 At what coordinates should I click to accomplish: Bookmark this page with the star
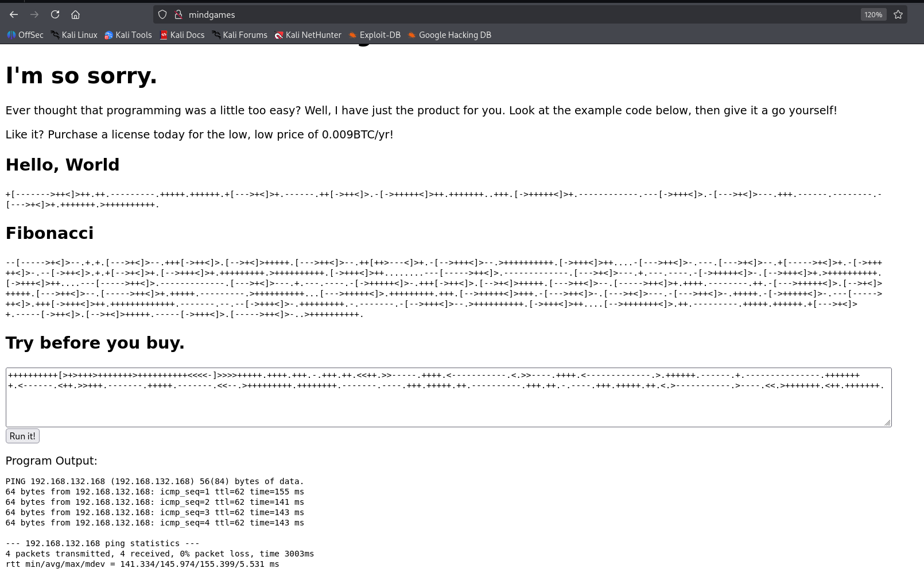pyautogui.click(x=898, y=14)
